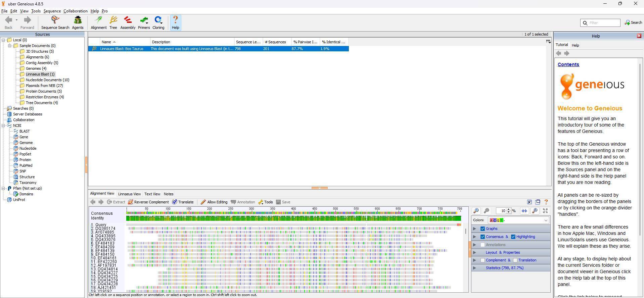Collapse the Sample Documents tree node
The height and width of the screenshot is (298, 644).
tap(10, 46)
